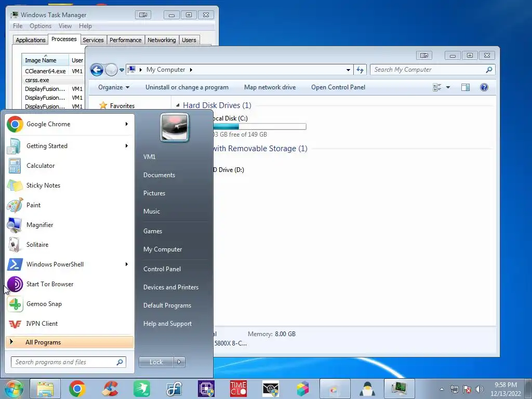Click the network tray icon

pyautogui.click(x=454, y=389)
